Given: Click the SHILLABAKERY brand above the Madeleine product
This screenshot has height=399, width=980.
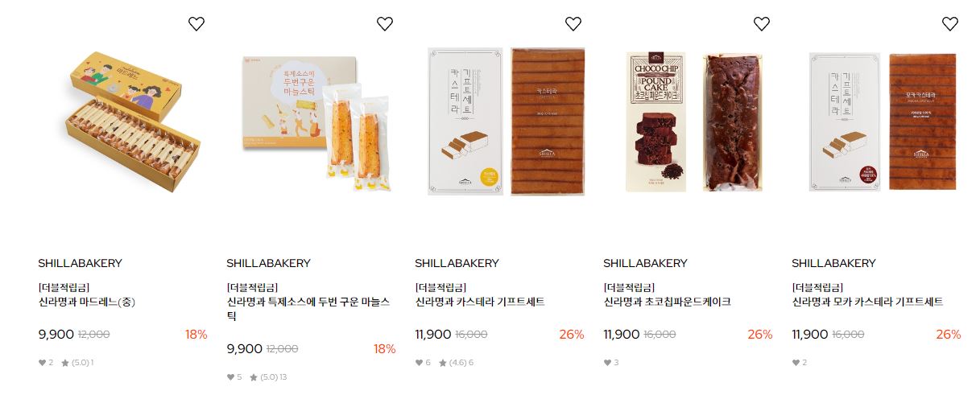Looking at the screenshot, I should pyautogui.click(x=80, y=263).
